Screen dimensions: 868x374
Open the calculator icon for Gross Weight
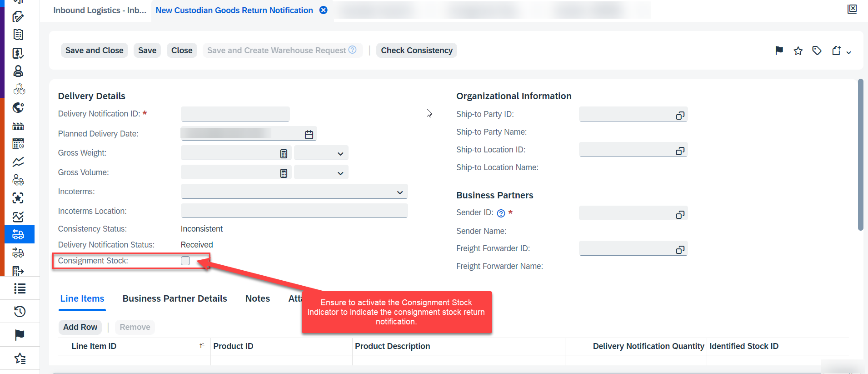284,154
